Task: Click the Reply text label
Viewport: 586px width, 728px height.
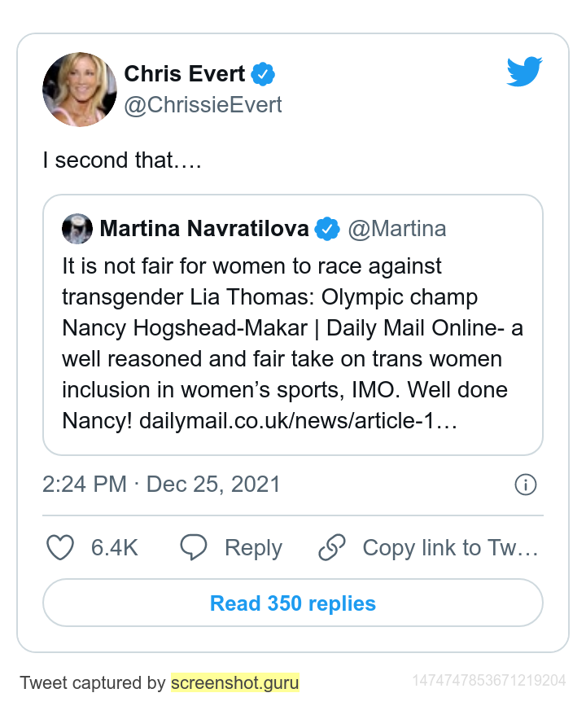Action: tap(253, 548)
